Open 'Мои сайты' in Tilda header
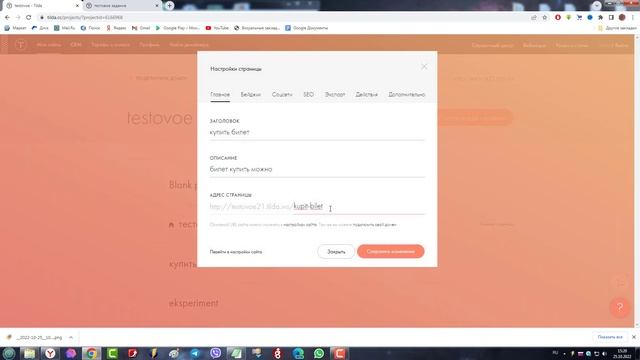640x360 pixels. pyautogui.click(x=49, y=44)
